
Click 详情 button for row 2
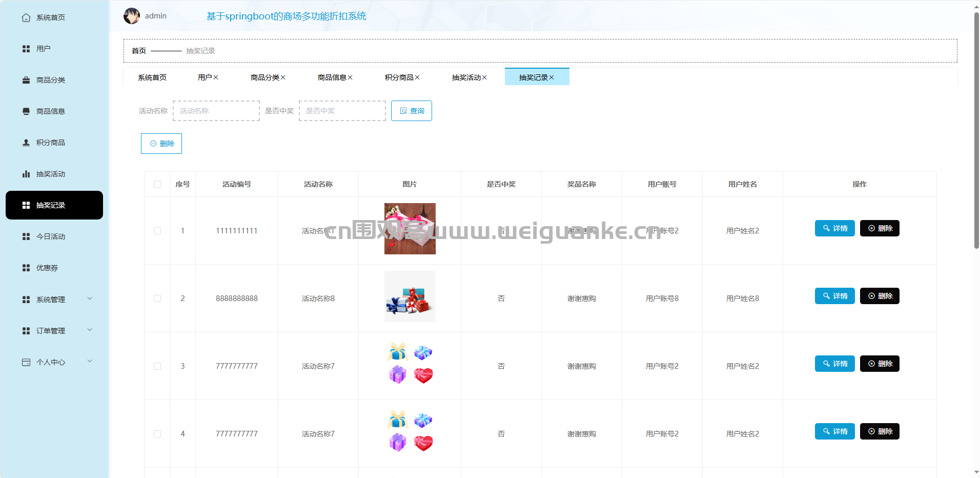tap(834, 296)
